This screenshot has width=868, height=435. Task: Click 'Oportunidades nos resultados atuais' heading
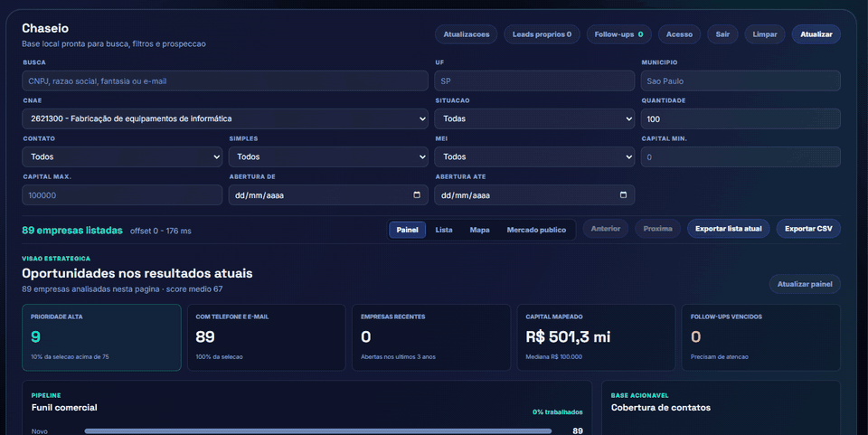(137, 273)
